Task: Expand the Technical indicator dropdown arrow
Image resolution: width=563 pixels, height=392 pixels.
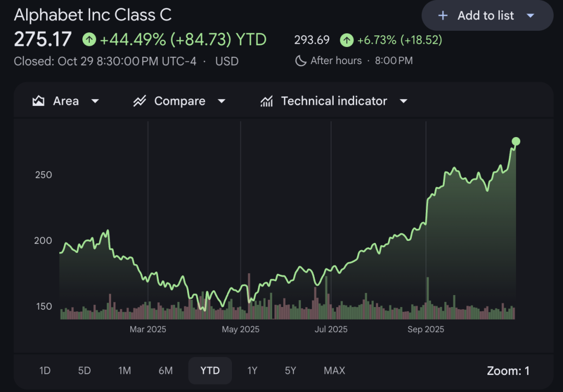Action: (x=403, y=101)
